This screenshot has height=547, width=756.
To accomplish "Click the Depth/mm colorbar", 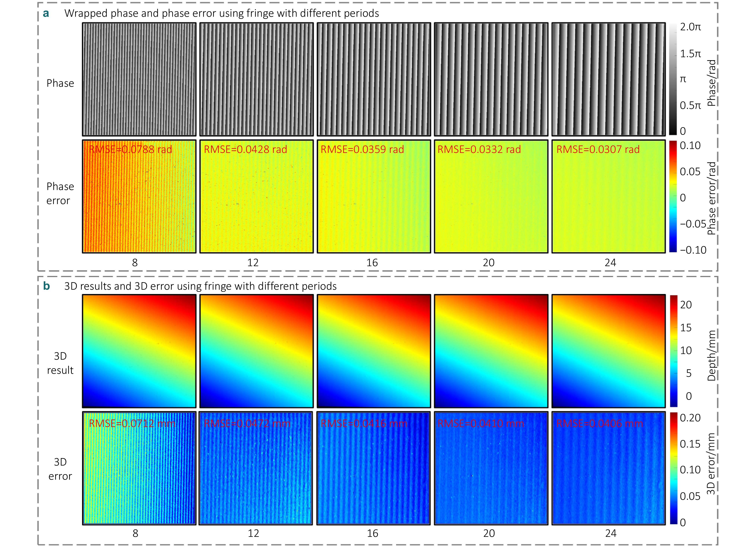I will [x=673, y=351].
